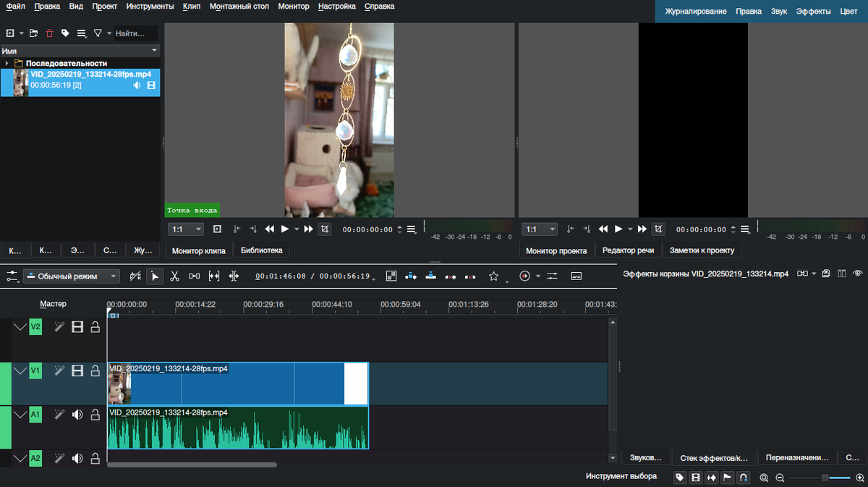Save the effect stack icon
This screenshot has height=487, width=868.
(826, 274)
